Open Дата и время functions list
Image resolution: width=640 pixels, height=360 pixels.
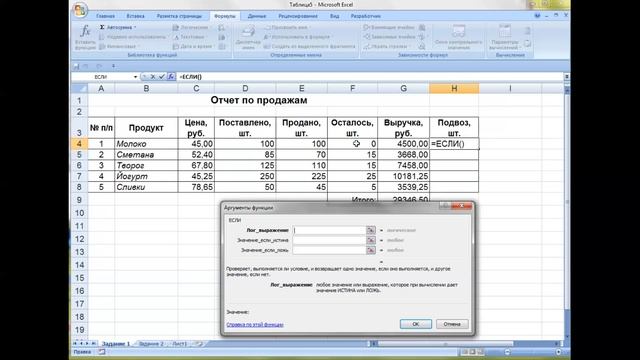195,47
